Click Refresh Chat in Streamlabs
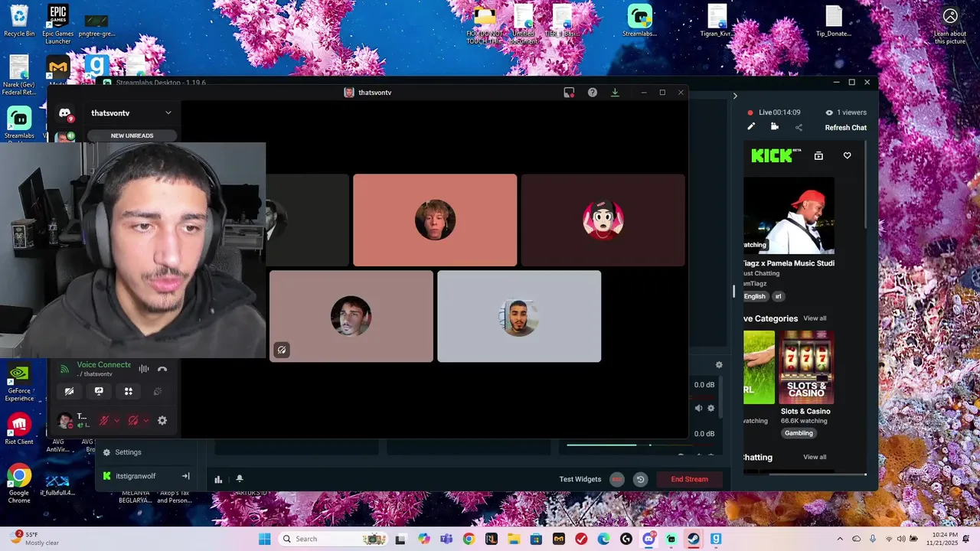Image resolution: width=980 pixels, height=551 pixels. pyautogui.click(x=845, y=128)
